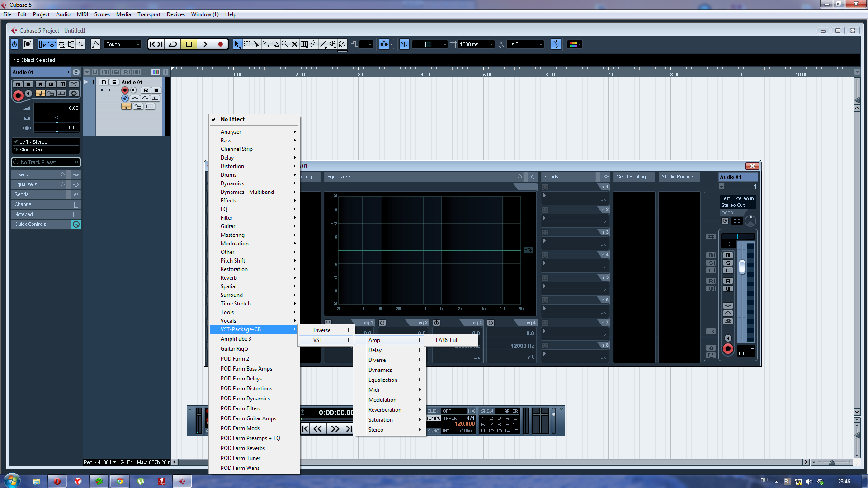Toggle Mute on Audio 01 track

104,82
